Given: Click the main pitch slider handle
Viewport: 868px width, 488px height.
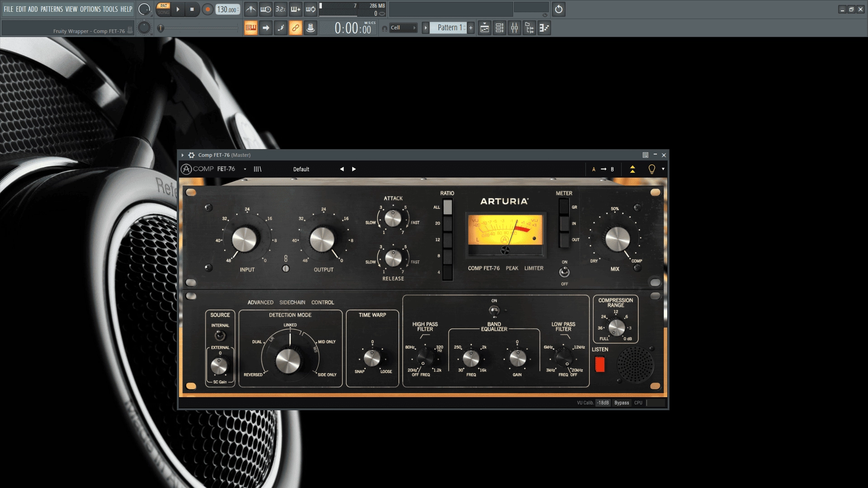Looking at the screenshot, I should tap(160, 28).
